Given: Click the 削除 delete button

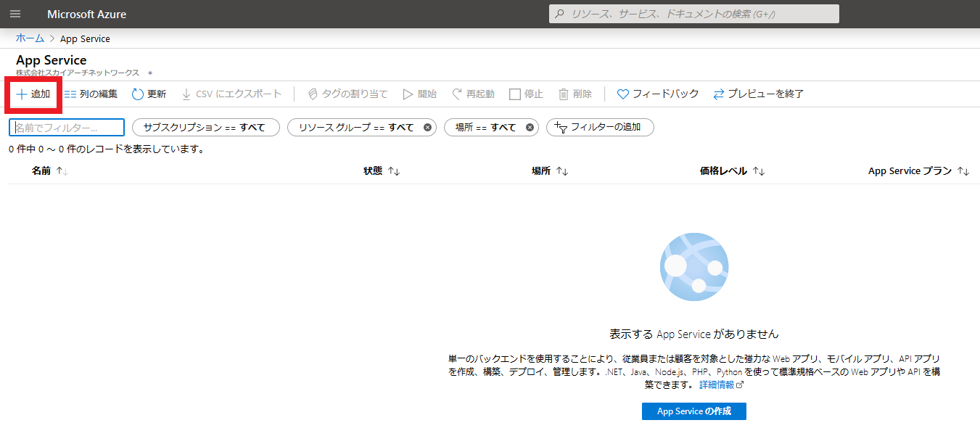Looking at the screenshot, I should click(575, 94).
